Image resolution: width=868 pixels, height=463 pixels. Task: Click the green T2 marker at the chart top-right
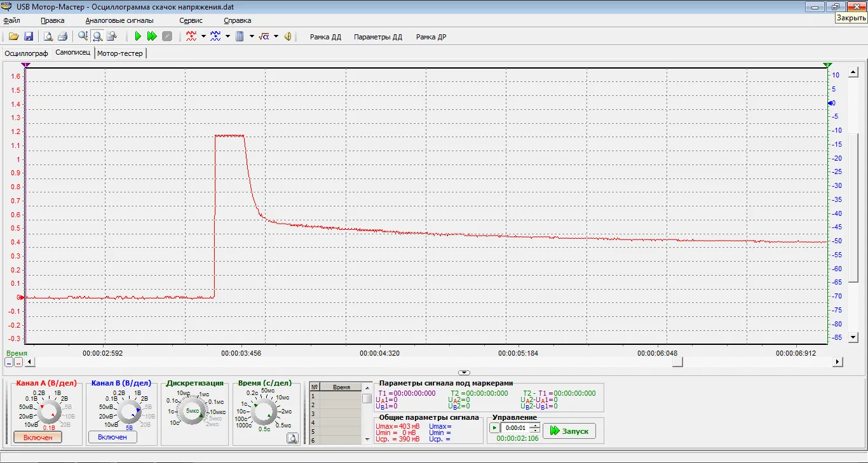coord(827,65)
